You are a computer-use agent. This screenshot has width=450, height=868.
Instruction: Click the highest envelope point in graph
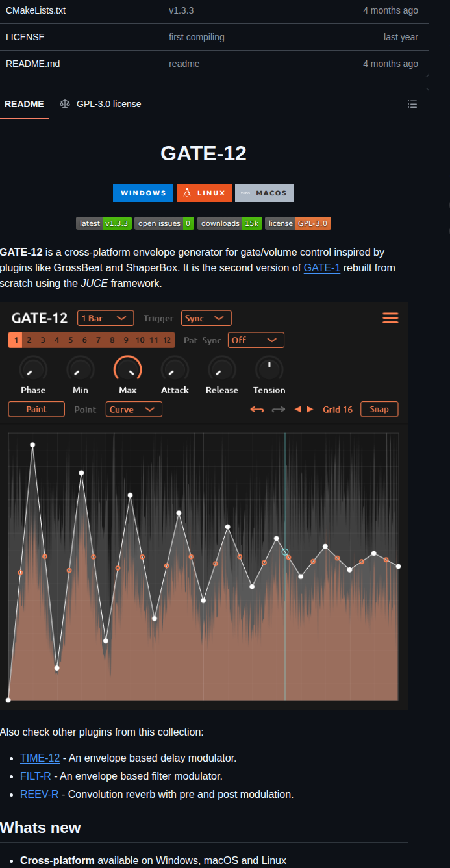[32, 445]
